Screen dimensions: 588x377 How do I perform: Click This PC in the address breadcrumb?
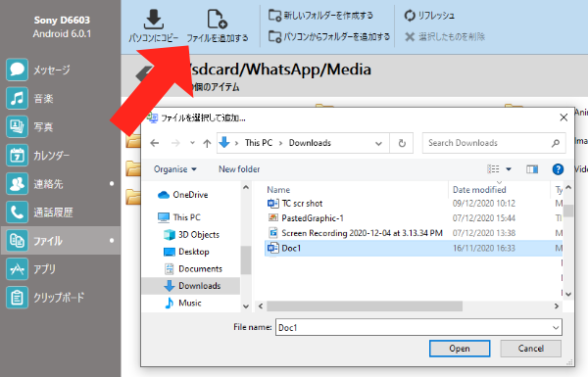tap(259, 143)
